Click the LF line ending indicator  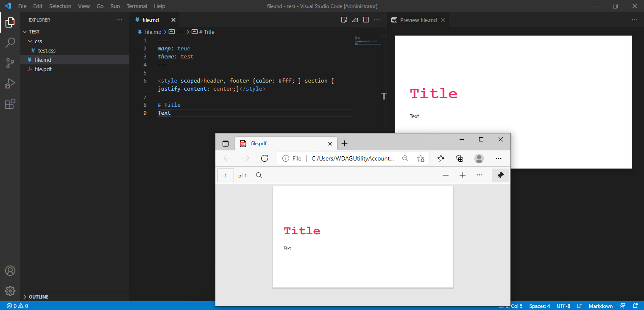pos(579,306)
